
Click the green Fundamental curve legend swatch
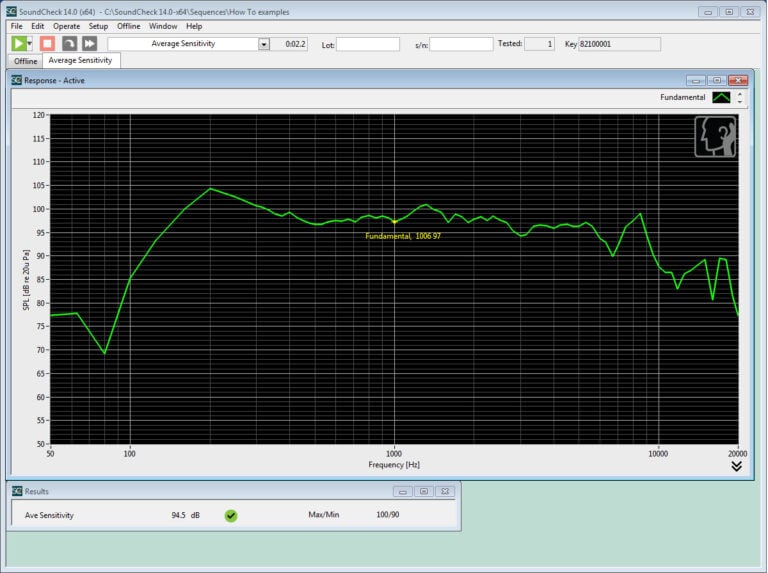[x=721, y=98]
